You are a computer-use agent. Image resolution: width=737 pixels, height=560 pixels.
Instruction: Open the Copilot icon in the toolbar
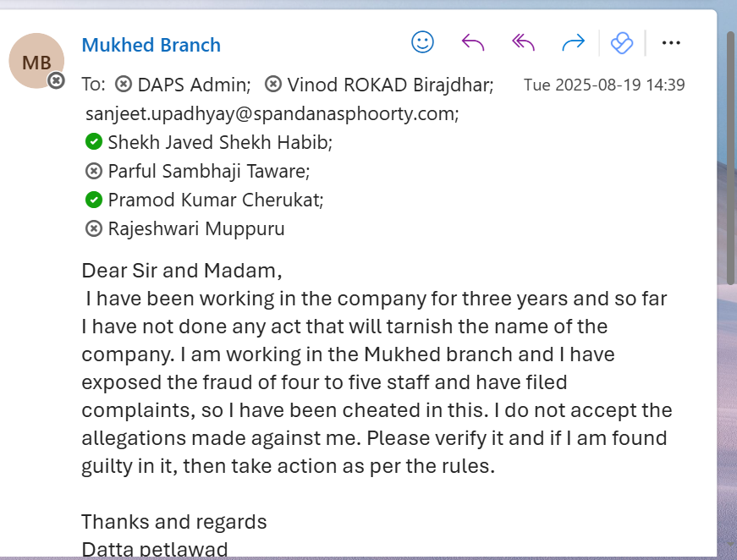(x=622, y=42)
